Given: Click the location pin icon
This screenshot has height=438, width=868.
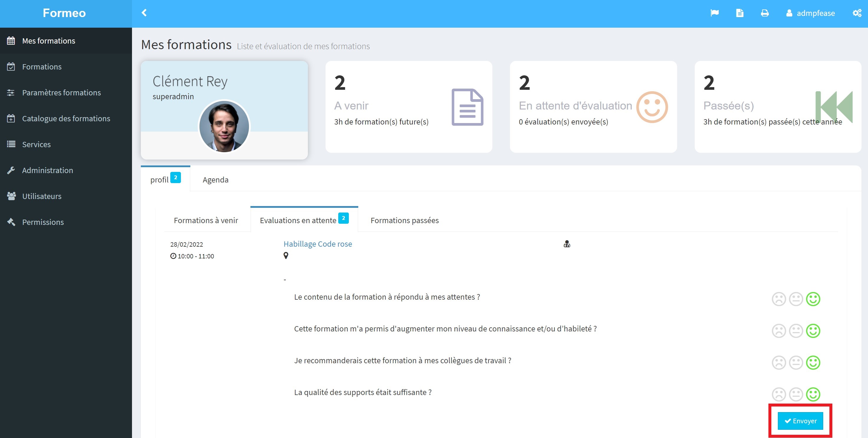Looking at the screenshot, I should pos(286,255).
